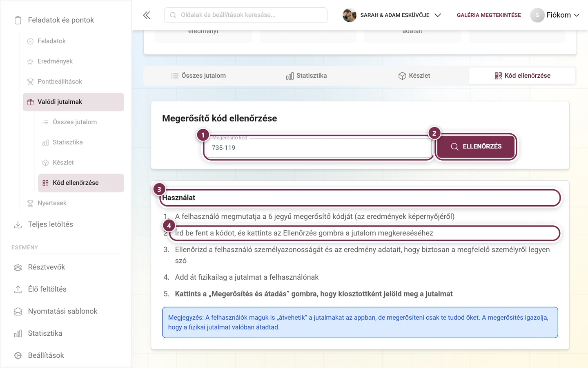Click the page and settings search box
The image size is (588, 368).
[x=246, y=15]
